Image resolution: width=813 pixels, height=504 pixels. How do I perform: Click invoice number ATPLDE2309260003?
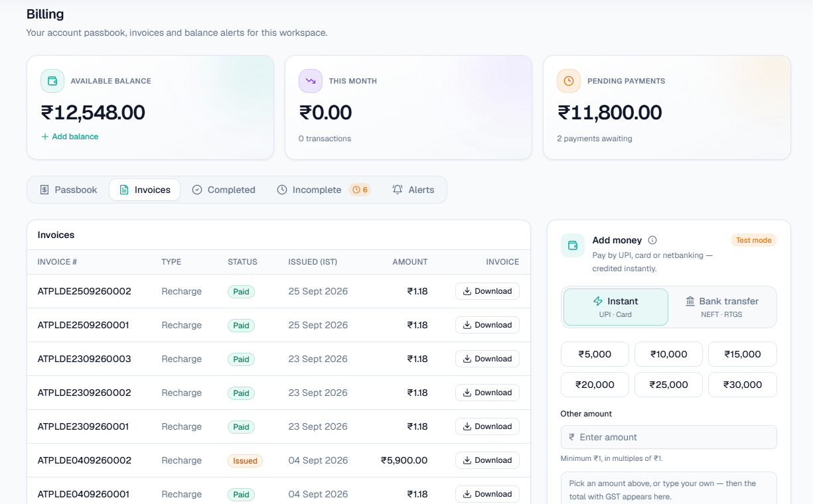coord(84,359)
